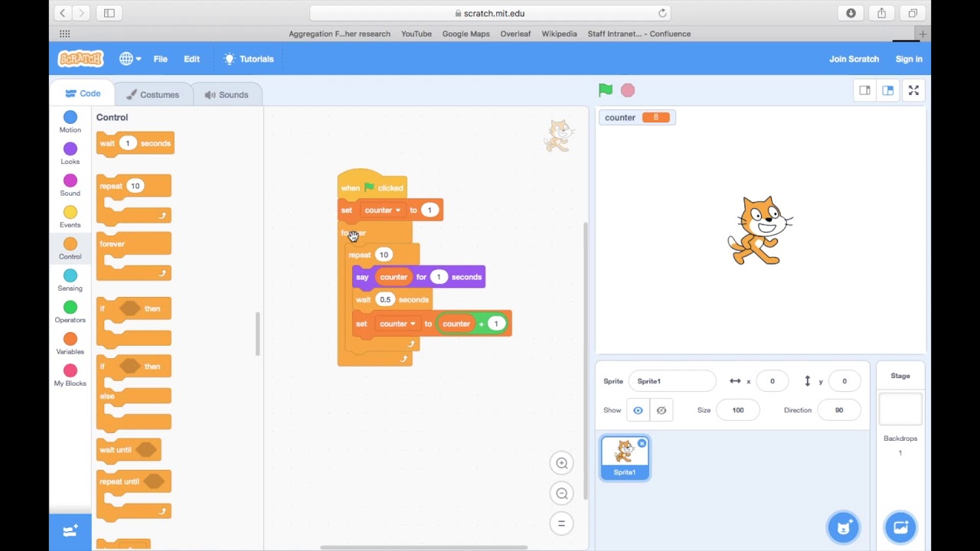The height and width of the screenshot is (551, 980).
Task: Click the 0.5 value in wait block
Action: (384, 300)
